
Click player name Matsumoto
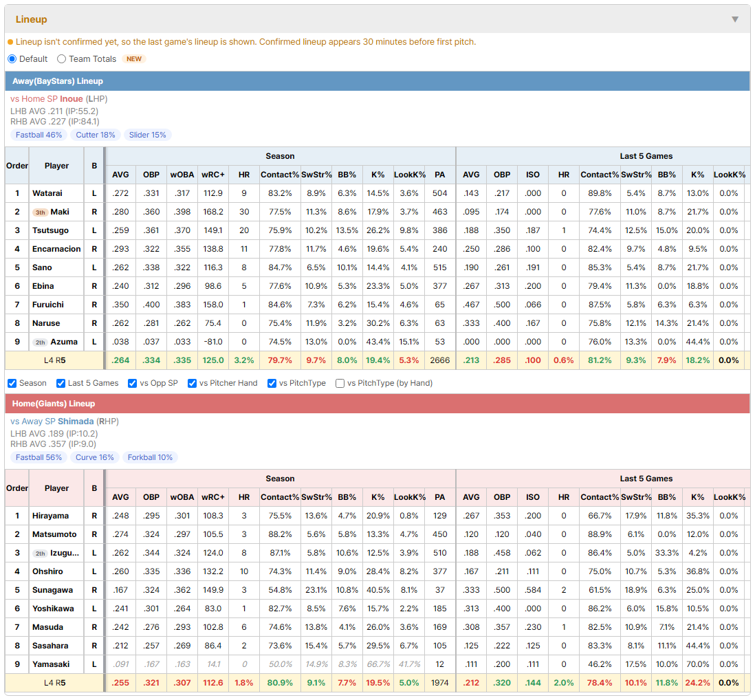[54, 534]
